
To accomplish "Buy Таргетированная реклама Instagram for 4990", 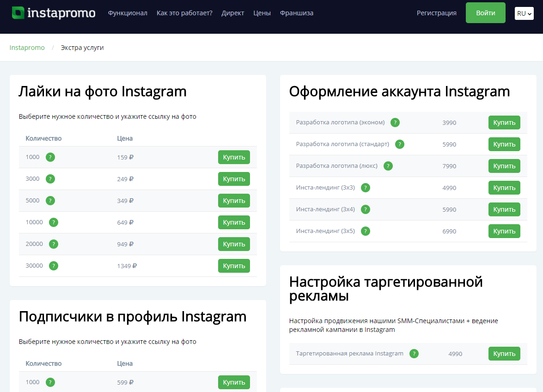I will point(504,354).
